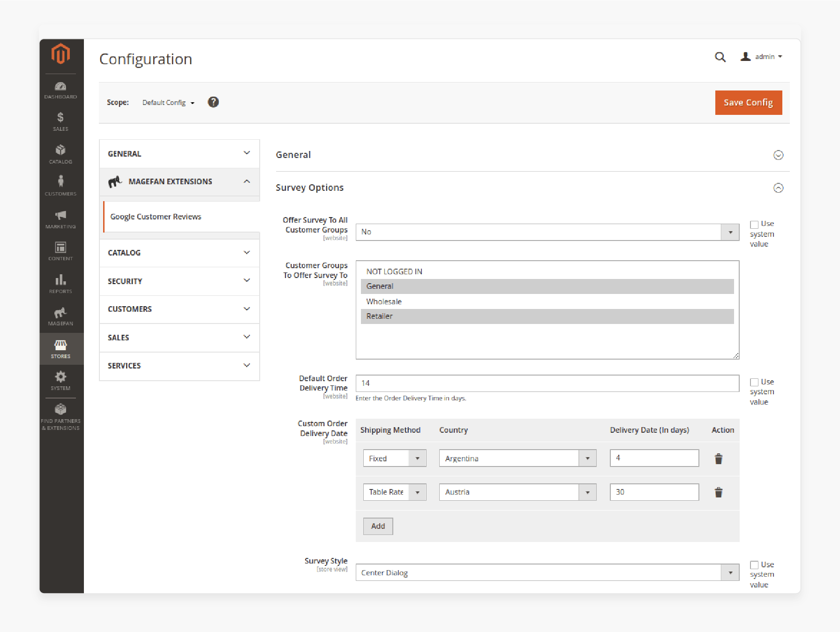
Task: Open the Scope Default Config dropdown
Action: [x=168, y=103]
